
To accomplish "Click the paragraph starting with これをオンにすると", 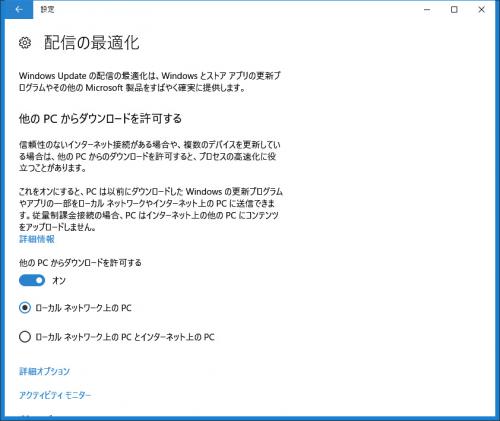I will [x=151, y=209].
